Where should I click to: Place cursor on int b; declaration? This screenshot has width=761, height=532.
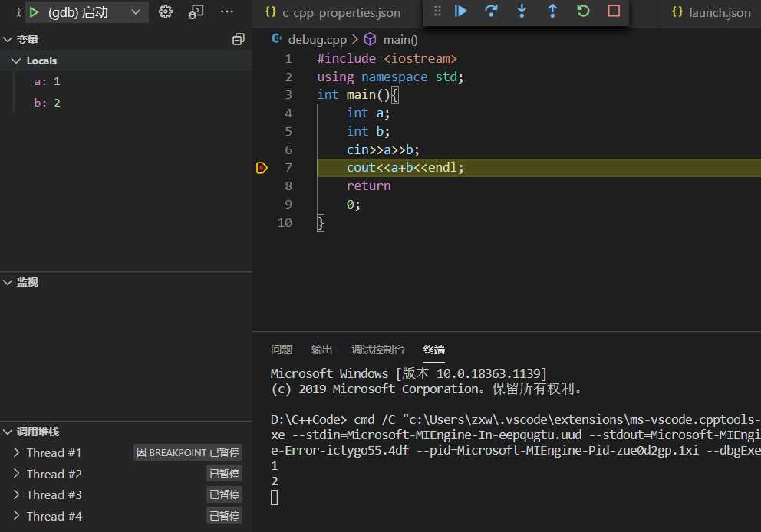[368, 131]
